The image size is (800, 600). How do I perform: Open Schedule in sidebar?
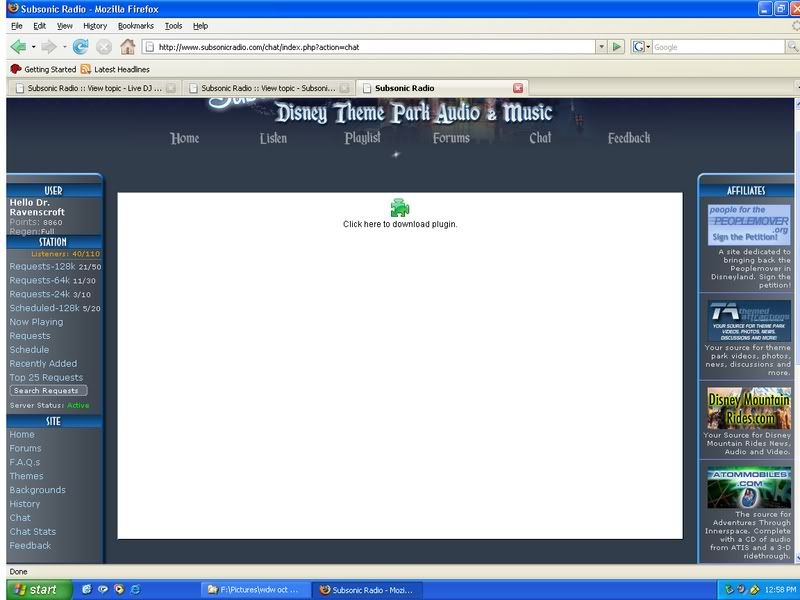(x=29, y=349)
